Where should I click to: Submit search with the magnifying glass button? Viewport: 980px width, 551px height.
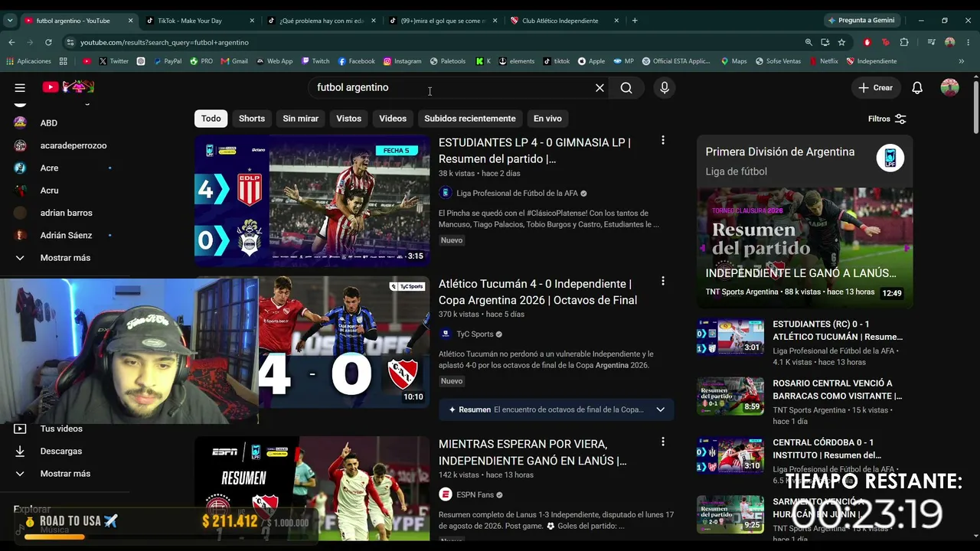click(626, 88)
